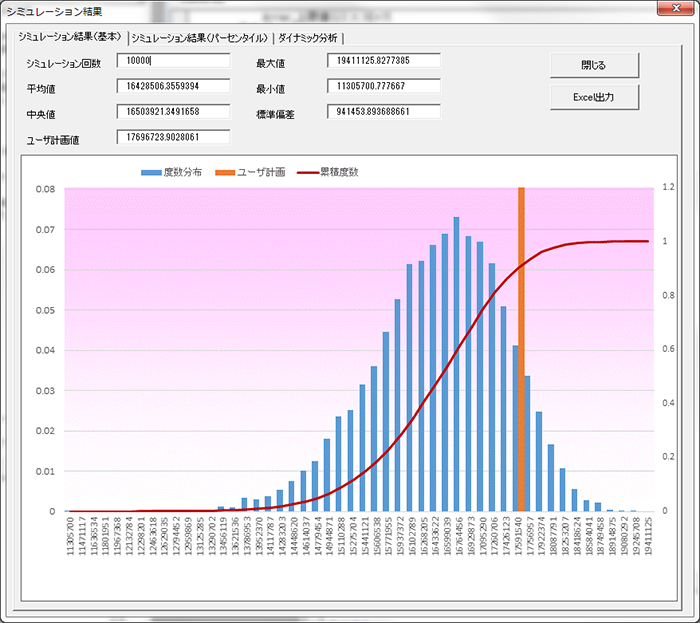Viewport: 700px width, 623px height.
Task: Click the 0.05 left axis label
Action: click(x=45, y=310)
